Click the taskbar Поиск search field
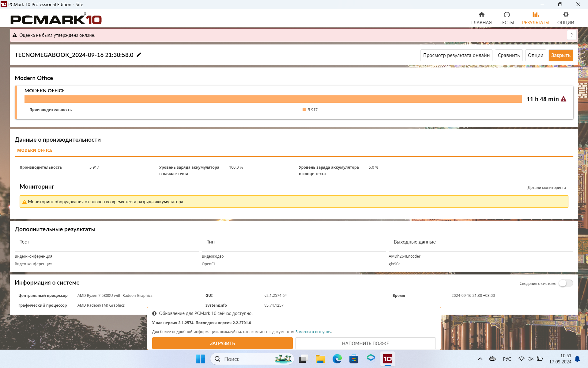This screenshot has width=588, height=368. (245, 359)
